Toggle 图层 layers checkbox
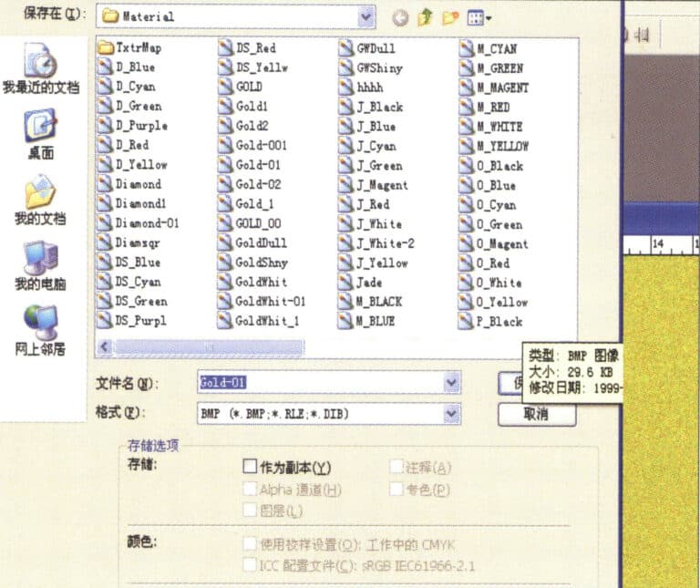 [x=250, y=510]
